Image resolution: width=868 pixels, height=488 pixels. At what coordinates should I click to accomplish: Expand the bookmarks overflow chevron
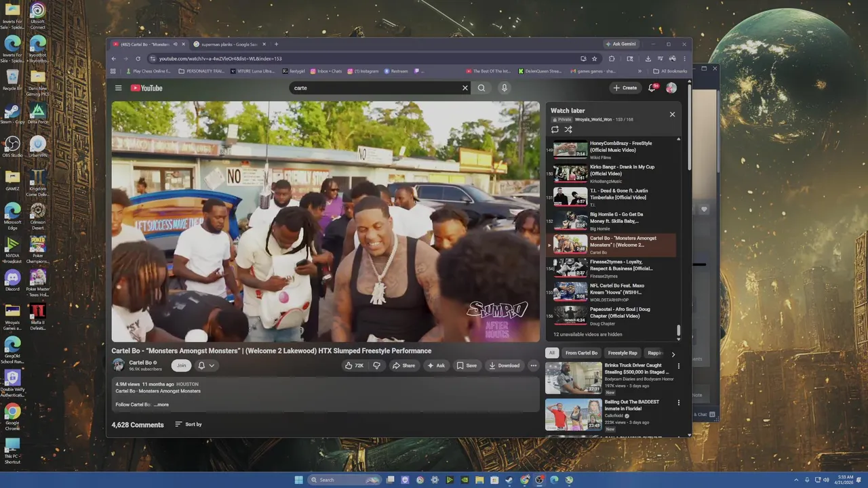[x=639, y=71]
